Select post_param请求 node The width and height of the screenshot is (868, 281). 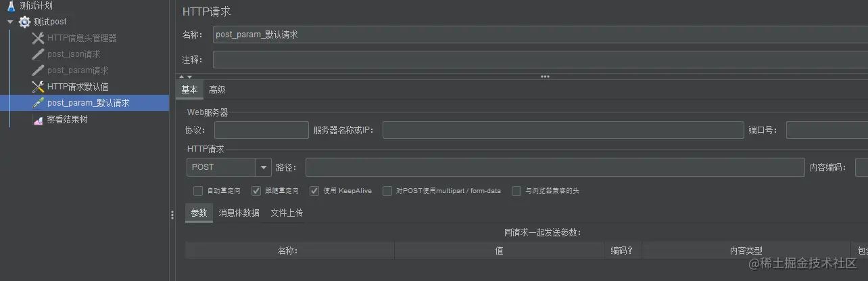coord(78,70)
